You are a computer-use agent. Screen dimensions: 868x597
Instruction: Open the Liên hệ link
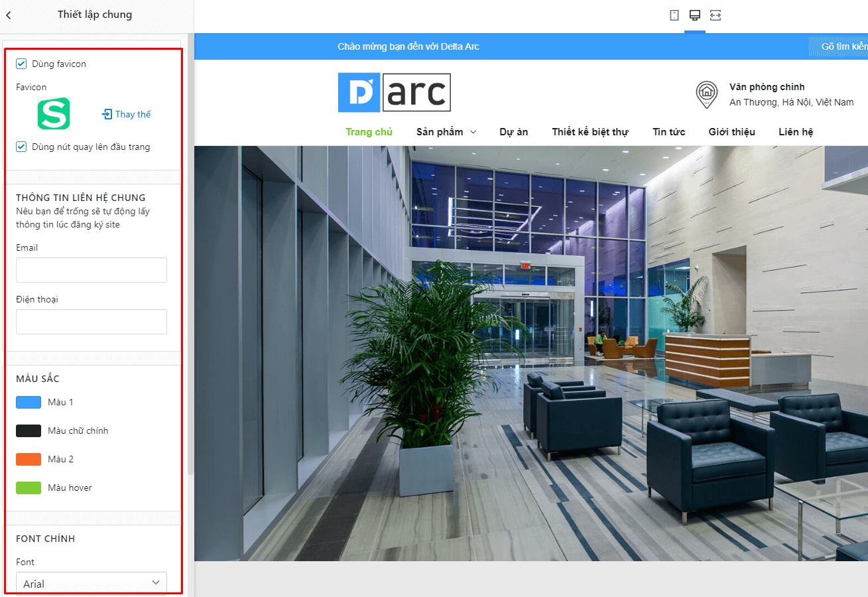[796, 131]
